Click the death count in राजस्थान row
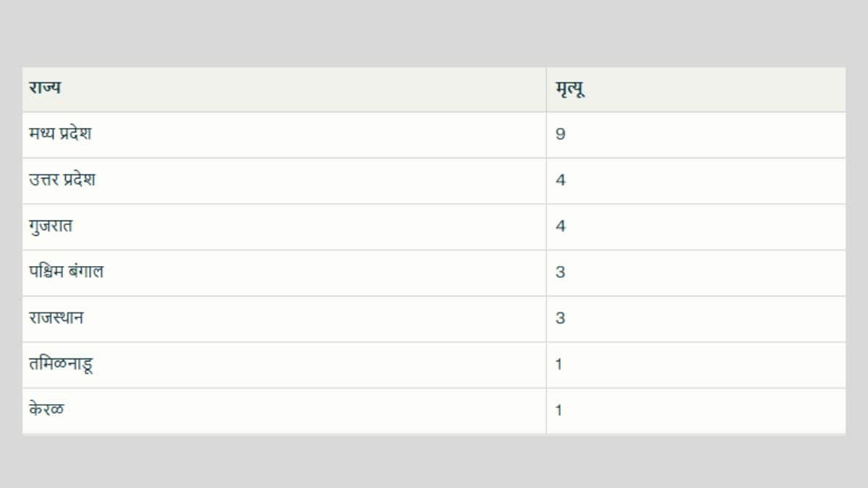 561,318
